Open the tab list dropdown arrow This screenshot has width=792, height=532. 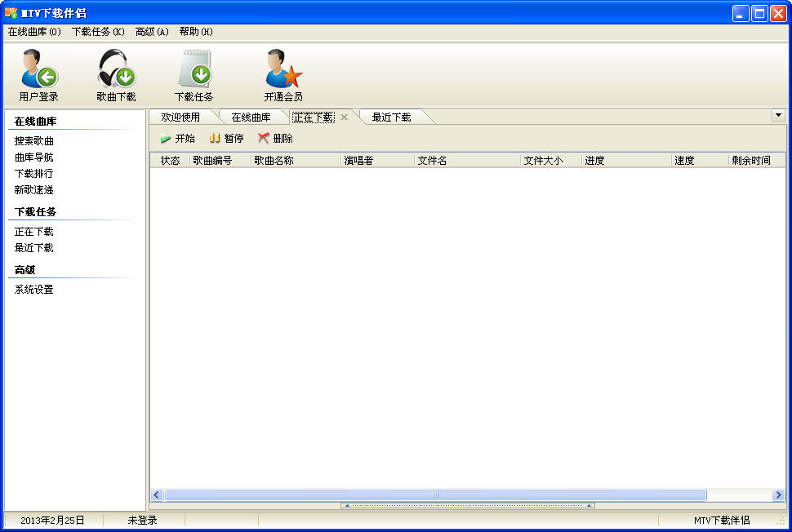click(778, 116)
